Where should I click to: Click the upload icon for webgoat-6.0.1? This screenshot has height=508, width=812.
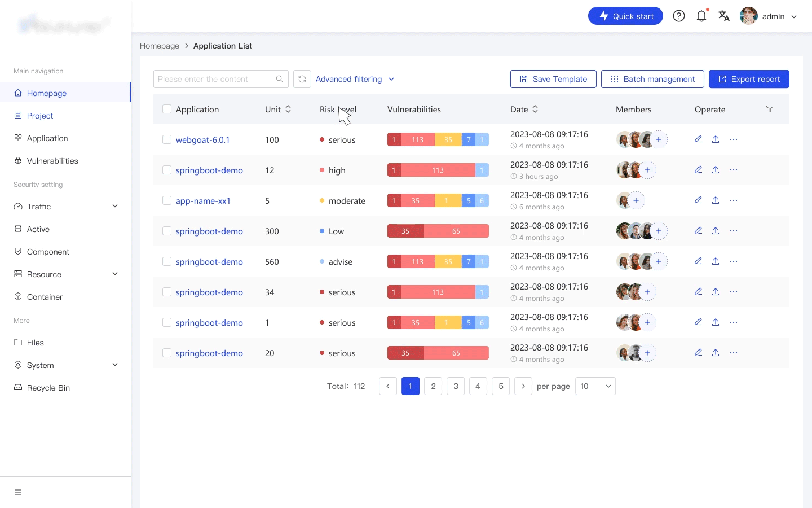(x=716, y=139)
